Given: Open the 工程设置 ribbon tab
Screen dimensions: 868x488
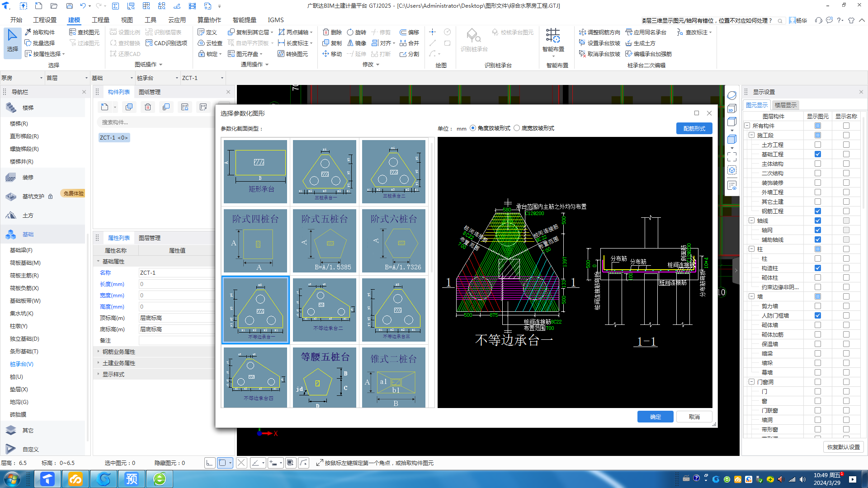Looking at the screenshot, I should (45, 20).
